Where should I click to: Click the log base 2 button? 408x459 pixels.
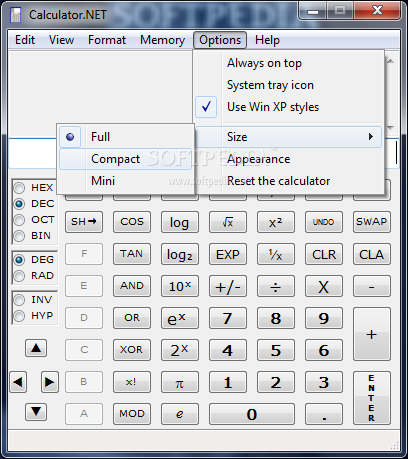(x=180, y=254)
